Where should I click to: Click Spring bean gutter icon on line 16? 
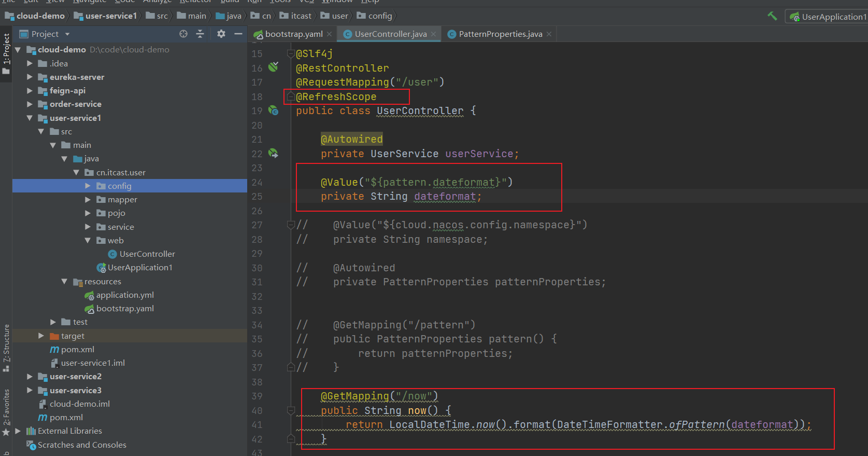click(x=273, y=67)
